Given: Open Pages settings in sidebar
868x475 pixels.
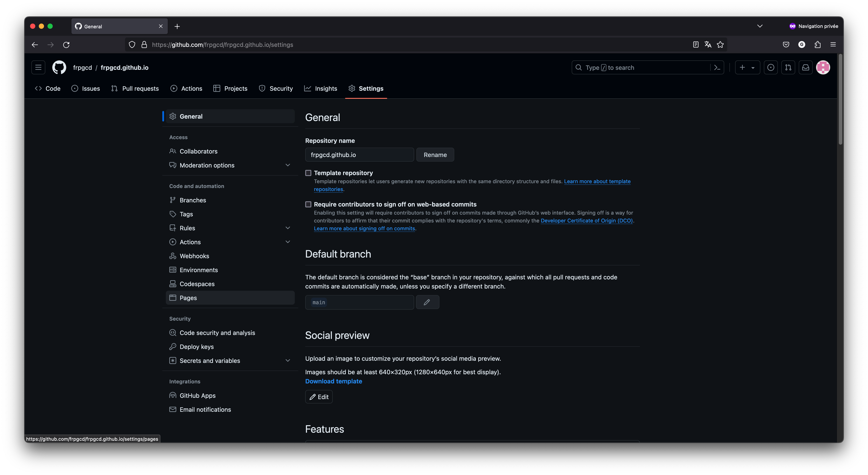Looking at the screenshot, I should click(x=230, y=298).
